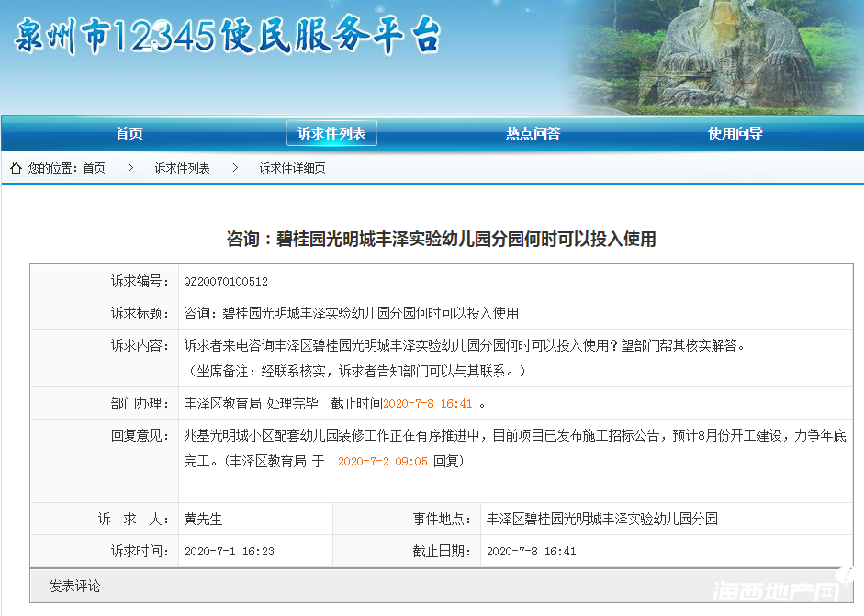Click the 诉求件详细页 breadcrumb text
Screen dimensions: 864x616
click(x=293, y=168)
